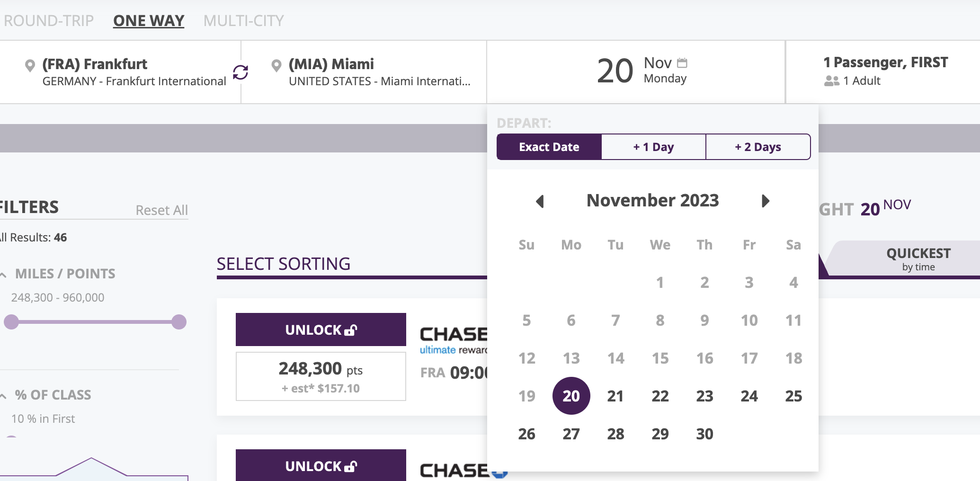This screenshot has height=481, width=980.
Task: Open the calendar icon next to Nov
Action: tap(682, 62)
